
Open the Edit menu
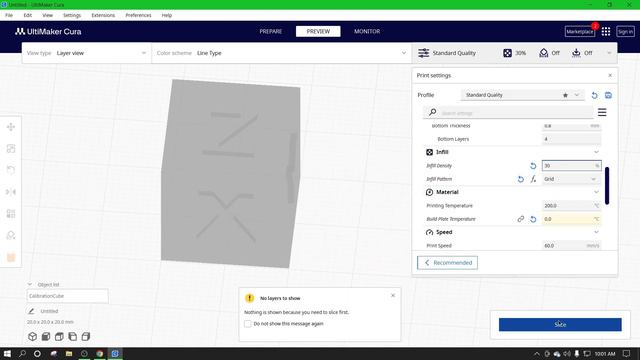click(x=27, y=15)
